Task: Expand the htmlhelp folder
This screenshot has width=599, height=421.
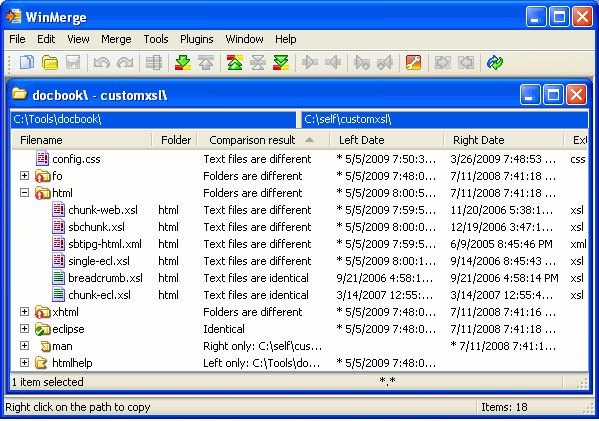Action: click(24, 363)
